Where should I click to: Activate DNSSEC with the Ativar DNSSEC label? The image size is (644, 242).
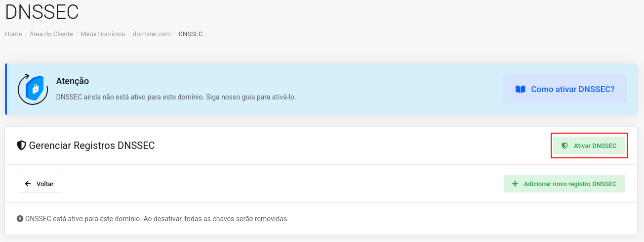[595, 146]
